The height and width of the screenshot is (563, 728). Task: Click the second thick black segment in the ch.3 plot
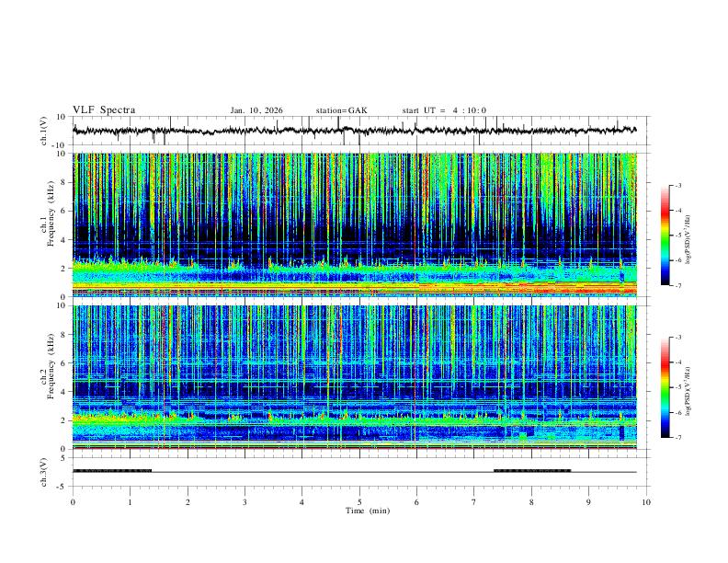[532, 471]
